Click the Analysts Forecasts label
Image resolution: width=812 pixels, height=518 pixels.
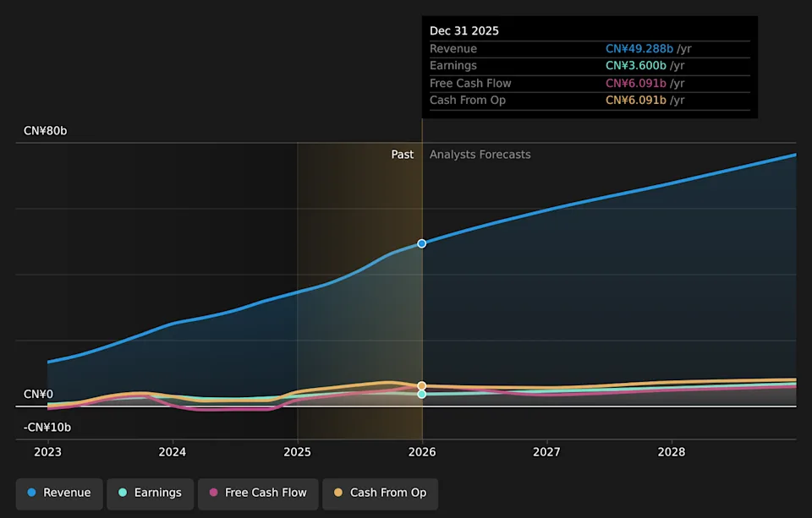coord(480,155)
